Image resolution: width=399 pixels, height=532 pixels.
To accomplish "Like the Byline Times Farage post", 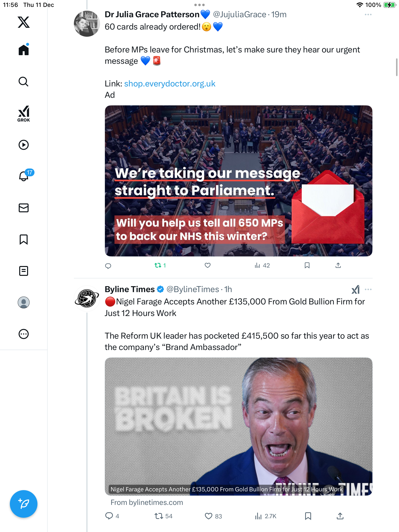I will (209, 516).
